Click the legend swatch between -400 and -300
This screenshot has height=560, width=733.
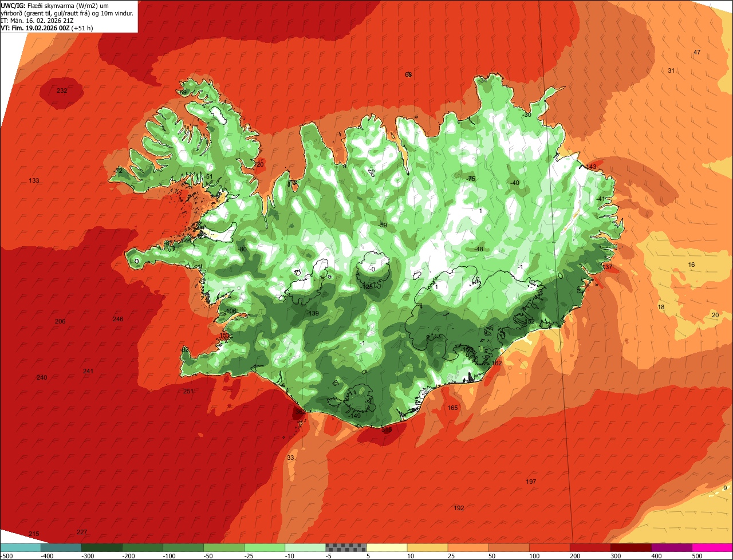(61, 547)
